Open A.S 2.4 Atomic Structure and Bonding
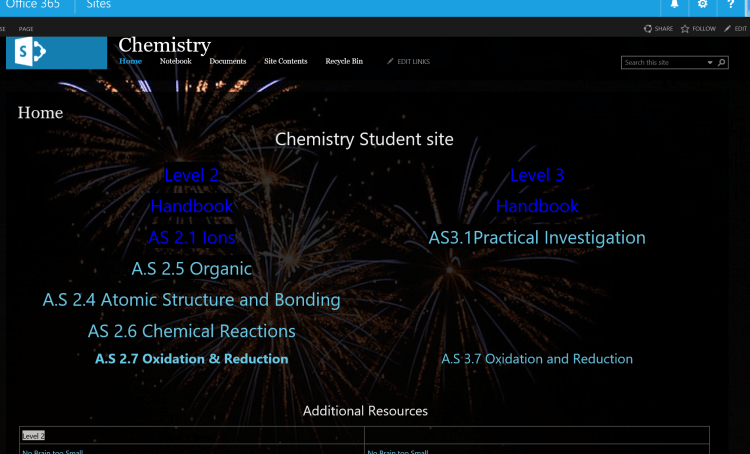Image resolution: width=750 pixels, height=454 pixels. coord(191,300)
